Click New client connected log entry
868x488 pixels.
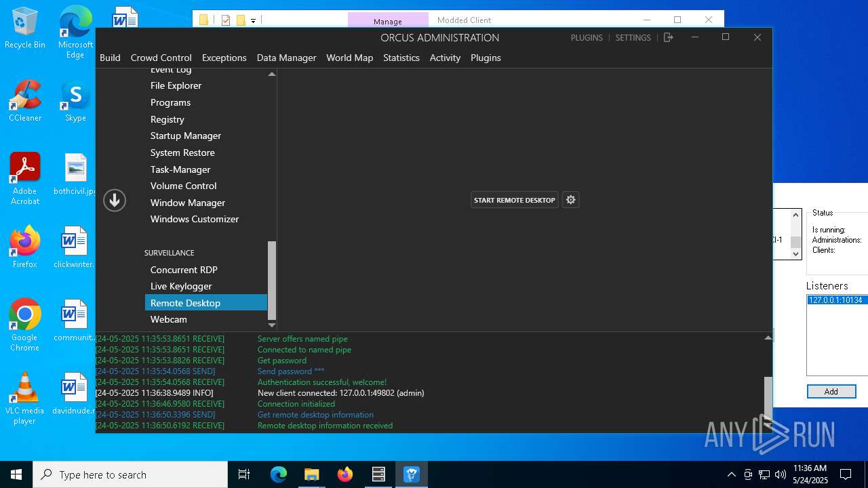341,393
